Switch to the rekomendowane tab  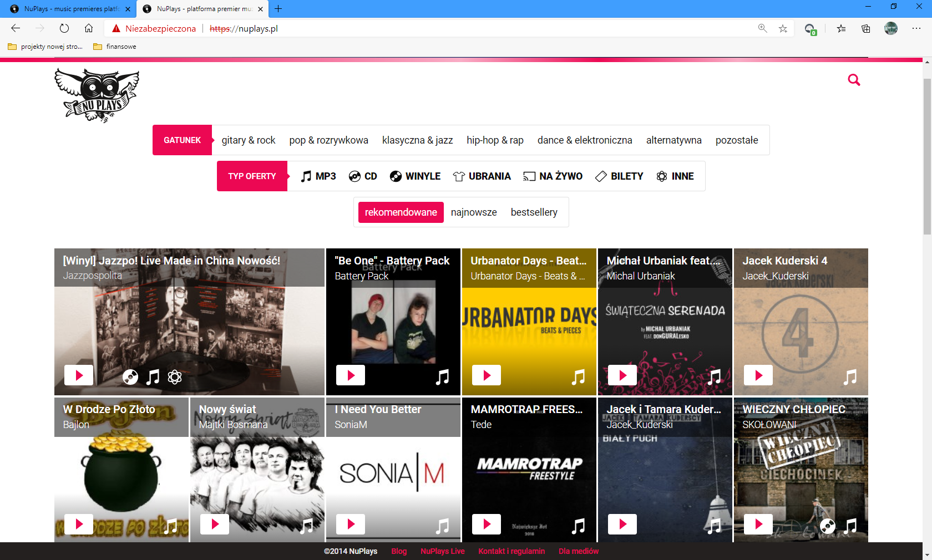401,212
